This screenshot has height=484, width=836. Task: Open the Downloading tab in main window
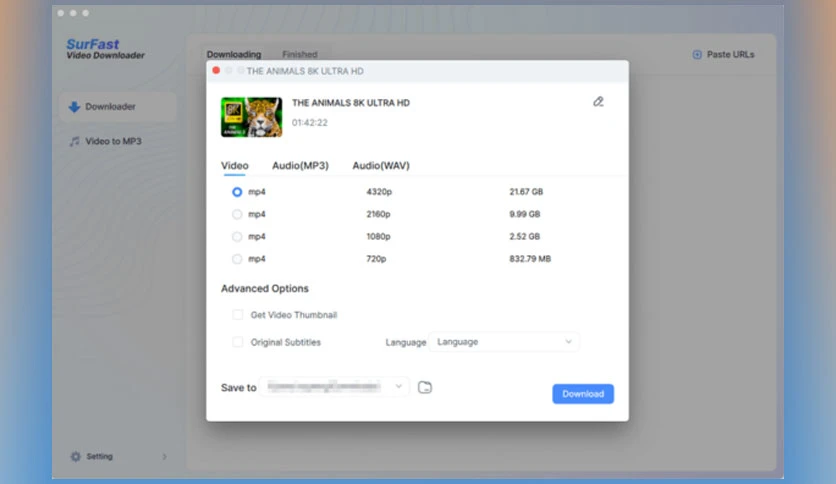coord(234,54)
